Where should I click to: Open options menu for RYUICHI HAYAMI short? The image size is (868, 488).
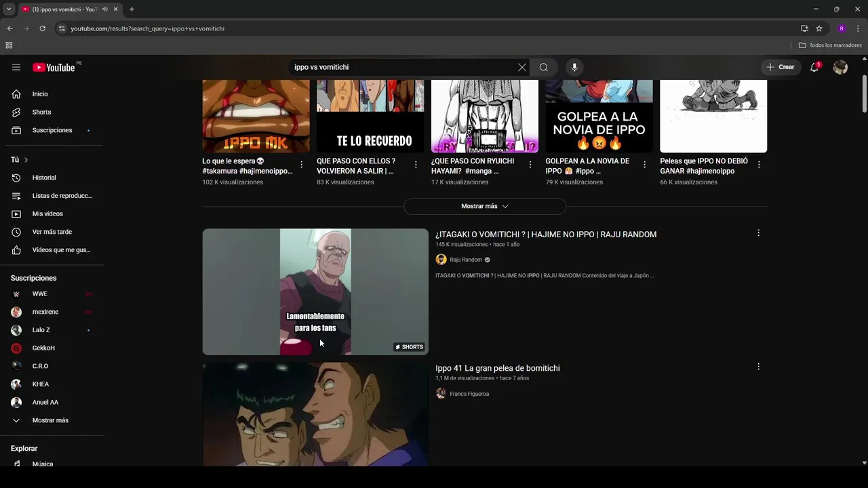(x=530, y=165)
